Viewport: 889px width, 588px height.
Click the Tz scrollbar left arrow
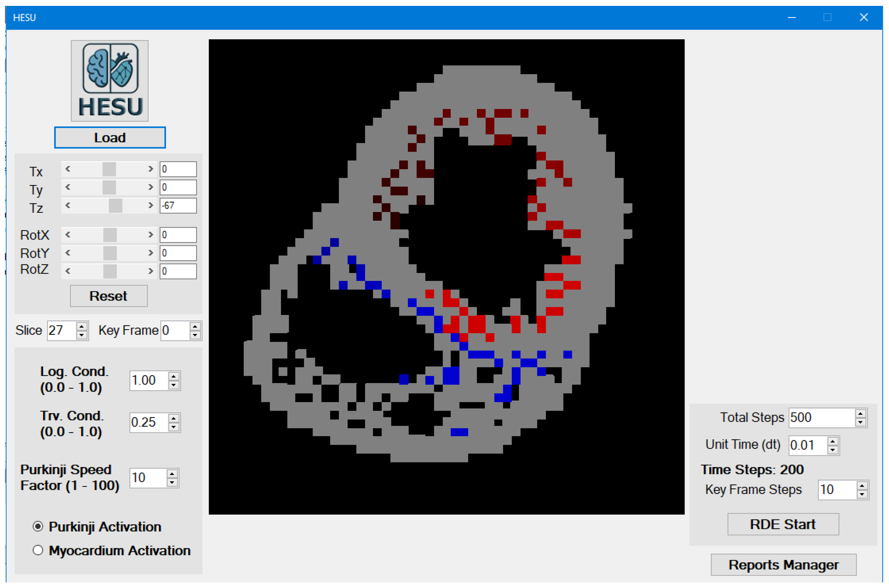coord(68,205)
